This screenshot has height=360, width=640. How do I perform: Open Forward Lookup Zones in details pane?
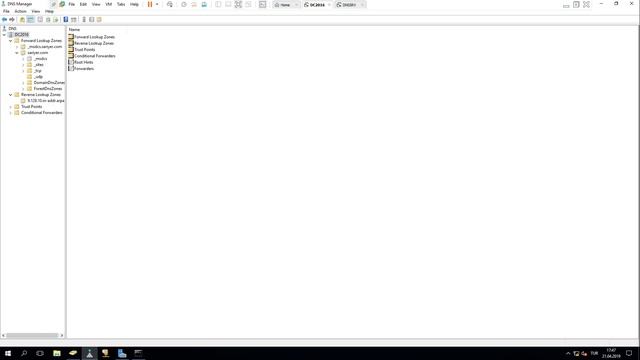pyautogui.click(x=94, y=37)
